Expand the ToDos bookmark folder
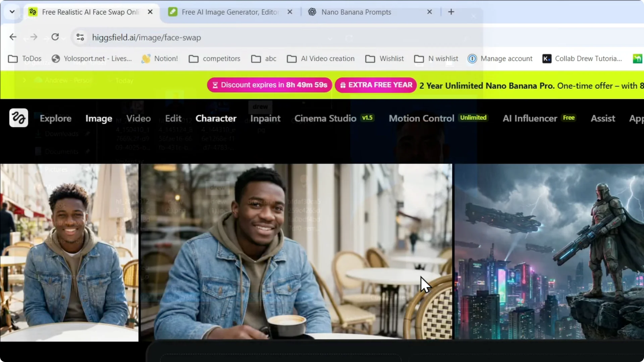This screenshot has width=644, height=362. coord(25,59)
